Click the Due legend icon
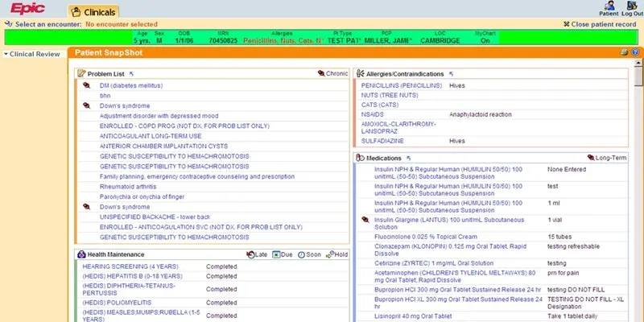 pos(276,254)
